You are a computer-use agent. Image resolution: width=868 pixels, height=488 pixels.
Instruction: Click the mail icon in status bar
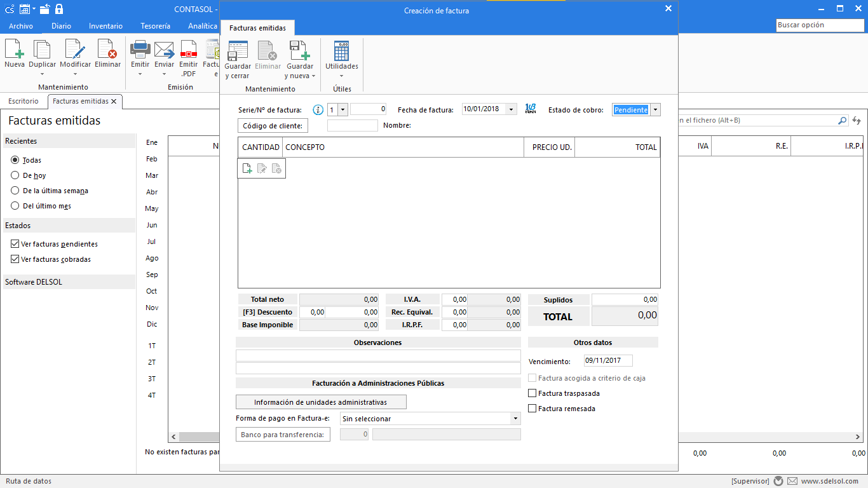tap(792, 481)
